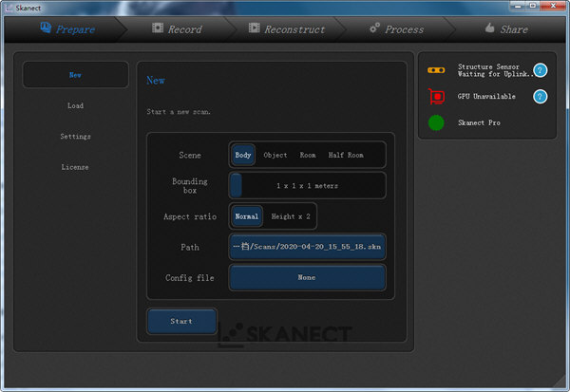The height and width of the screenshot is (392, 570).
Task: Click the Structure Sensor status icon
Action: (x=436, y=70)
